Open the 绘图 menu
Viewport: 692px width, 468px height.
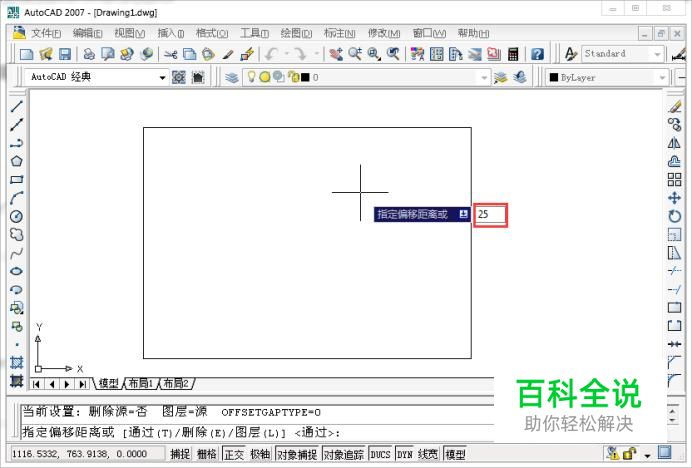(x=296, y=33)
